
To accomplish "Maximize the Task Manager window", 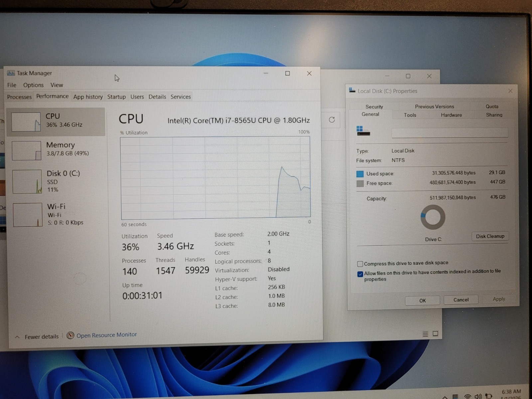I will (x=288, y=73).
